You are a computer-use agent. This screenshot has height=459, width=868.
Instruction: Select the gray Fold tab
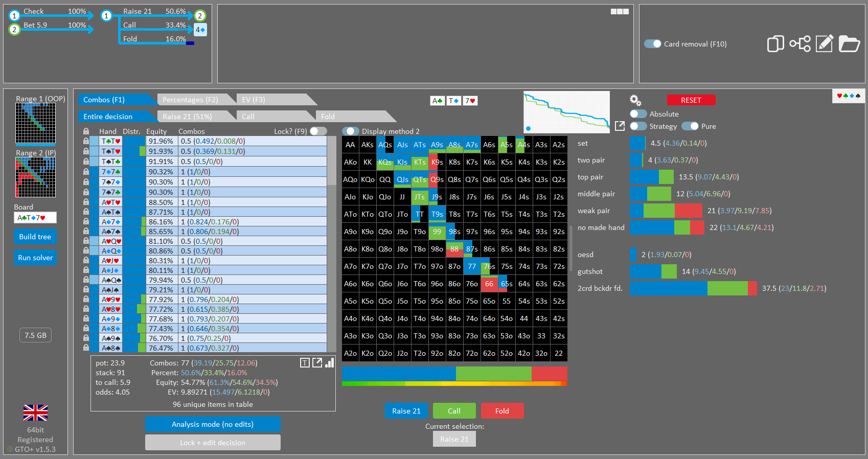[355, 117]
